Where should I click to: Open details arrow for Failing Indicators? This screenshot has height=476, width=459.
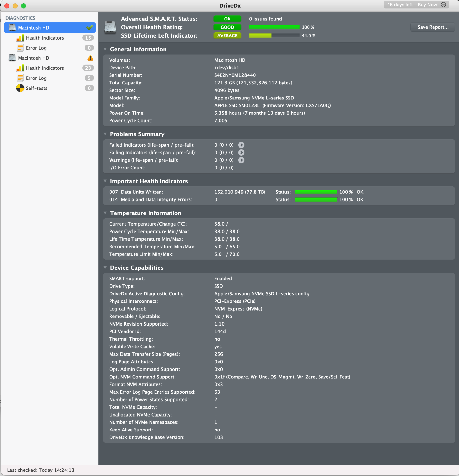(x=241, y=153)
